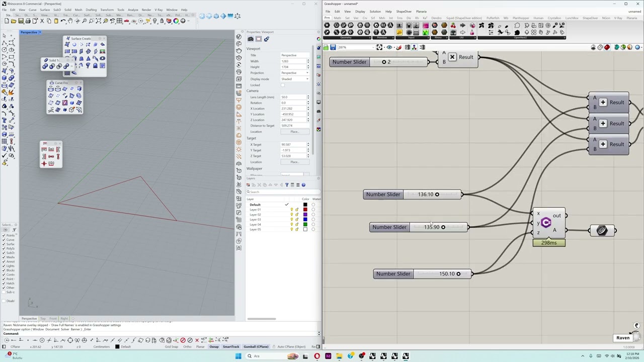The height and width of the screenshot is (362, 644).
Task: Click the New Layer icon in Layers panel
Action: click(x=248, y=185)
